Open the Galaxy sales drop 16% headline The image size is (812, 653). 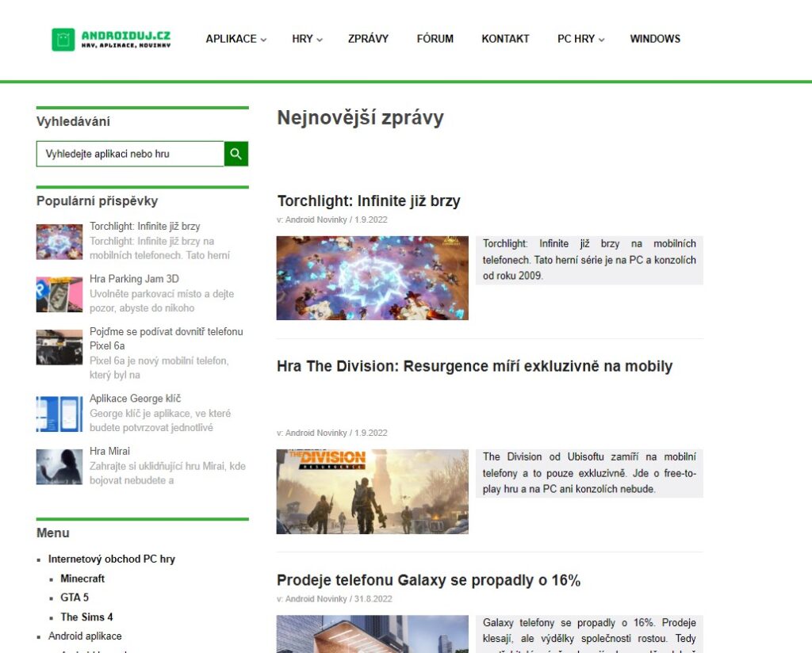(x=429, y=580)
